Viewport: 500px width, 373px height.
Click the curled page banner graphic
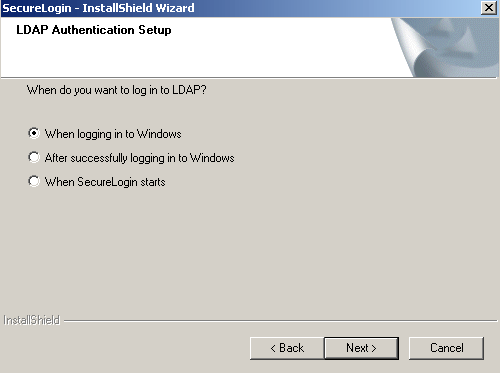coord(445,47)
